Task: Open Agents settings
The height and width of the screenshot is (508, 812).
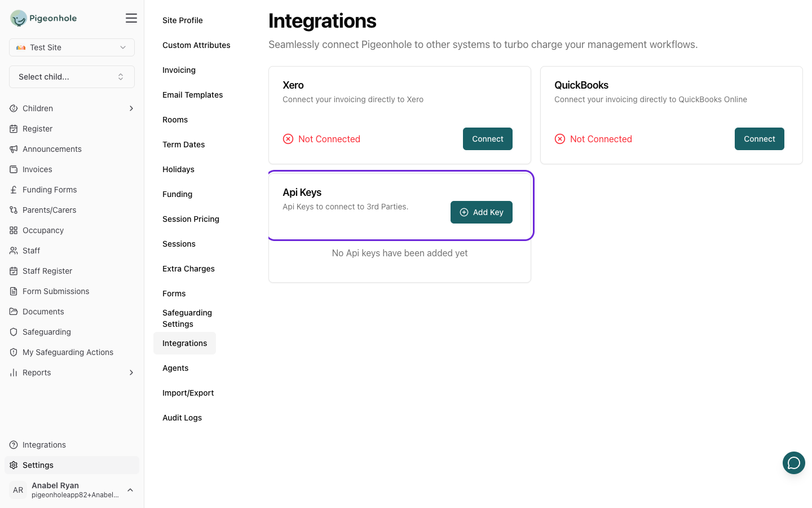Action: (175, 368)
